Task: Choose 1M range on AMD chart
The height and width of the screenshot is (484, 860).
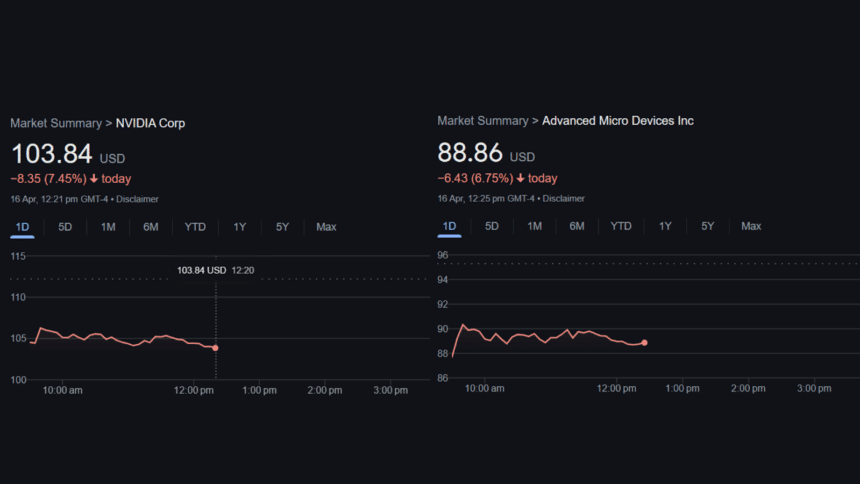Action: [534, 226]
